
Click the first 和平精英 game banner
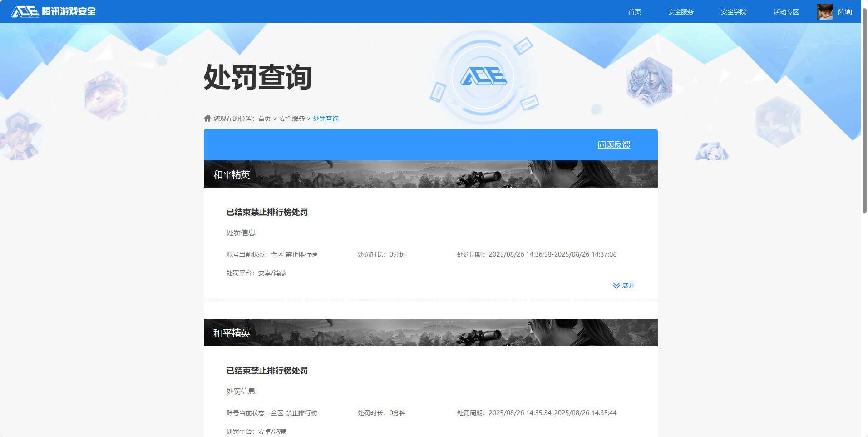[x=430, y=174]
